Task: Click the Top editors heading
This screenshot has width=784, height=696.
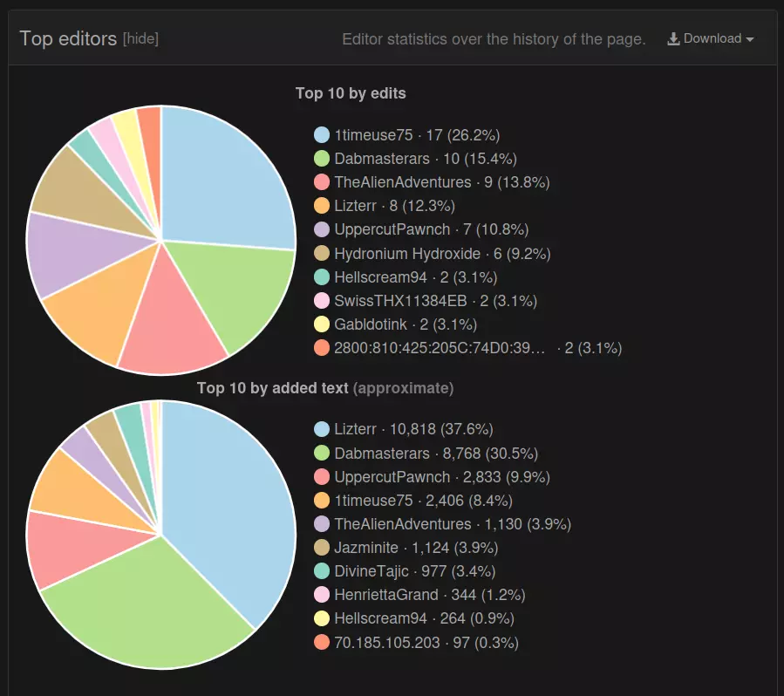Action: [68, 38]
